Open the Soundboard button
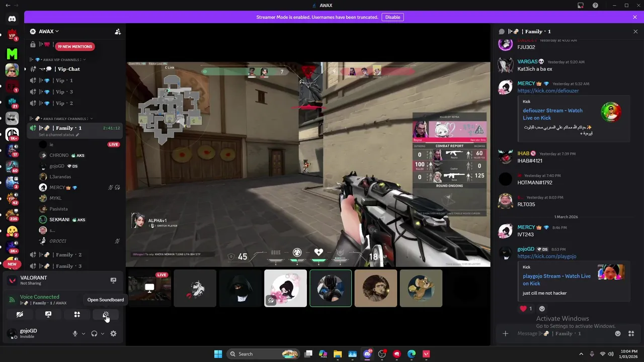Viewport: 644px width, 362px height. (x=106, y=314)
